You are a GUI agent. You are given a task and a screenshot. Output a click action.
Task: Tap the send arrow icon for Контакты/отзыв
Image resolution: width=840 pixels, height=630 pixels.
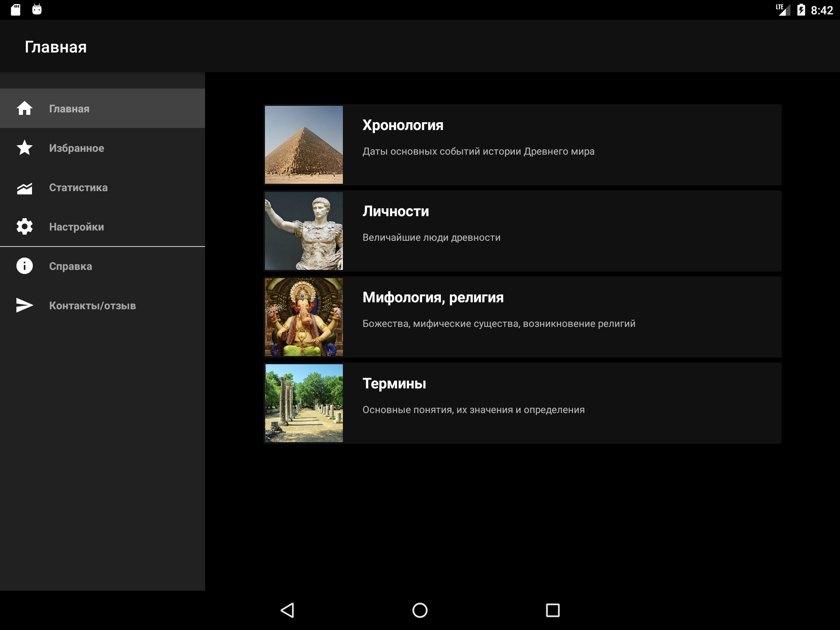click(25, 305)
